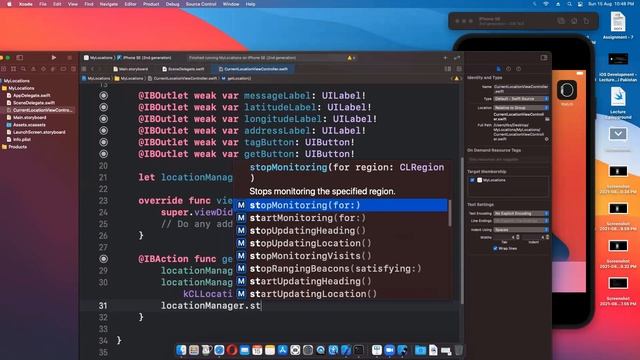Adjust the Tab width stepper

coord(518,237)
